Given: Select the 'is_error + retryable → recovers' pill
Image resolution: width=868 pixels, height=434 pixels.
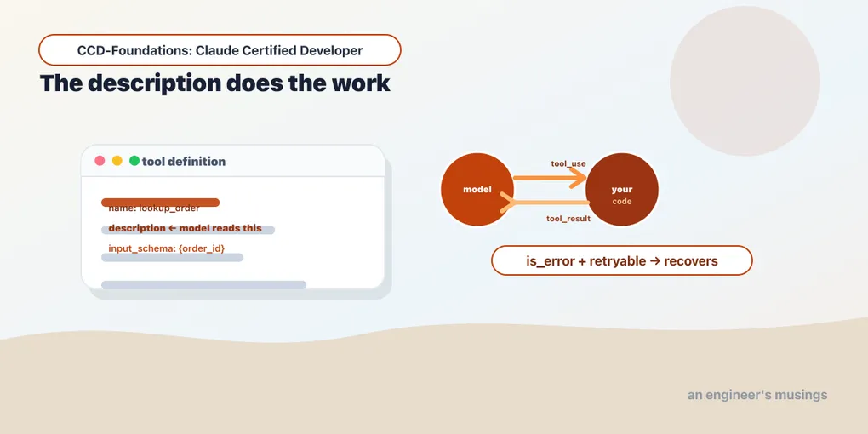Looking at the screenshot, I should (x=622, y=260).
